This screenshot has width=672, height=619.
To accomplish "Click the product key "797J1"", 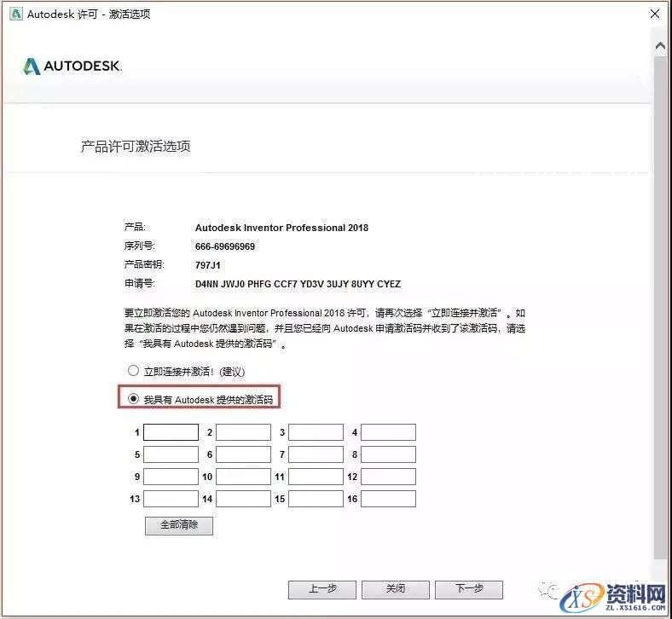I will tap(207, 265).
